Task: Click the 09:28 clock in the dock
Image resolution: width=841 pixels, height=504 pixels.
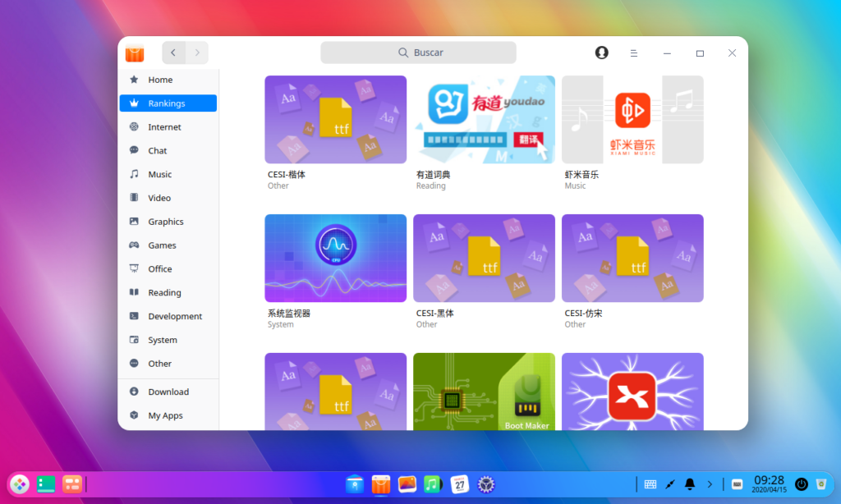Action: click(769, 483)
